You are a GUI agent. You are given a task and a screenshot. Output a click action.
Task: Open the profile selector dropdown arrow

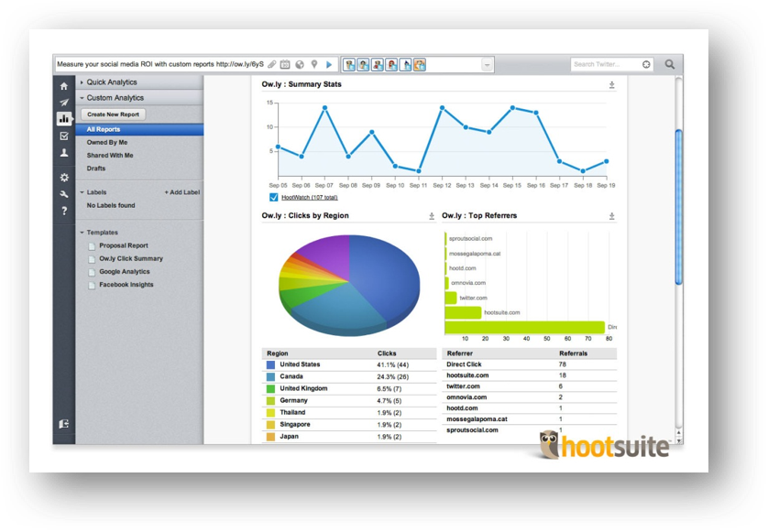tap(486, 64)
